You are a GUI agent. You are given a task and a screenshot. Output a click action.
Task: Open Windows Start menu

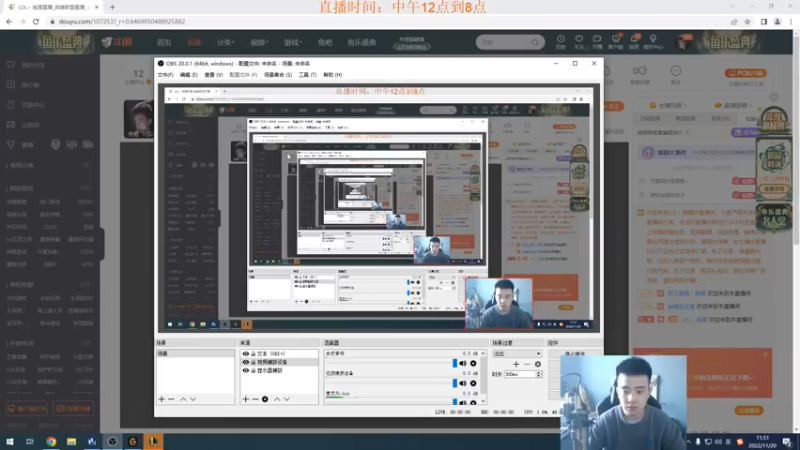pos(10,441)
